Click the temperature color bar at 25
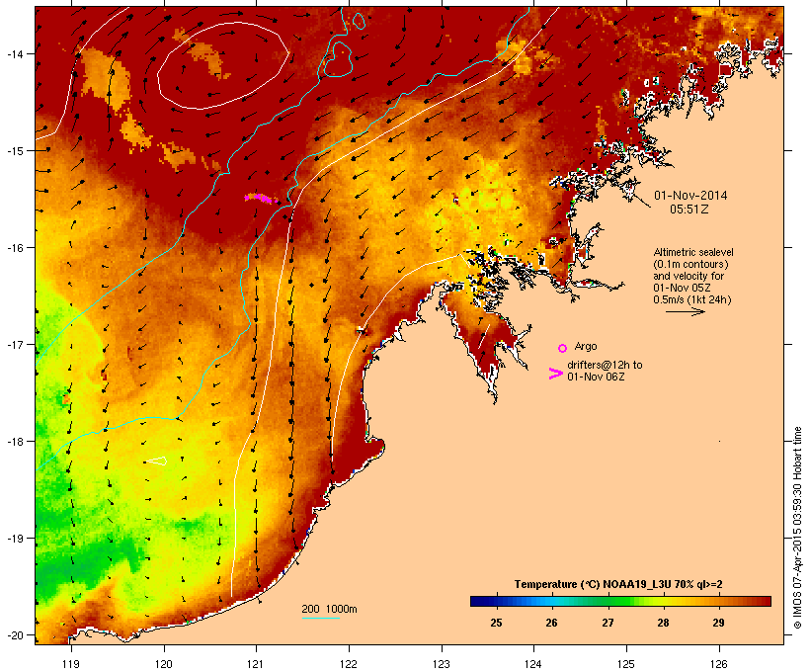The image size is (810, 672). [x=496, y=601]
